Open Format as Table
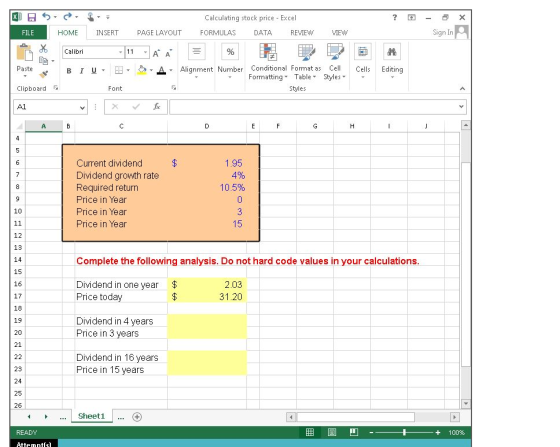 tap(306, 62)
